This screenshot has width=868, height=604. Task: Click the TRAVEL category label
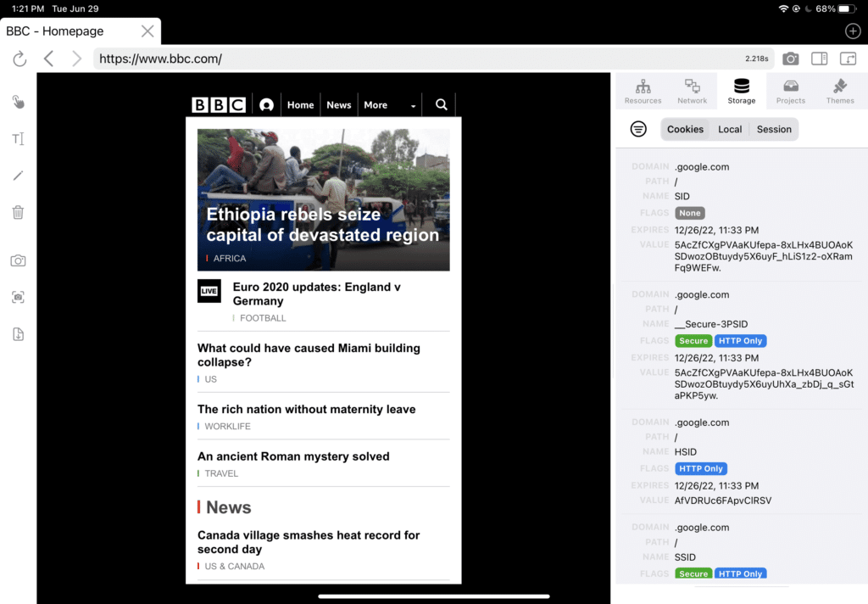[x=221, y=473]
